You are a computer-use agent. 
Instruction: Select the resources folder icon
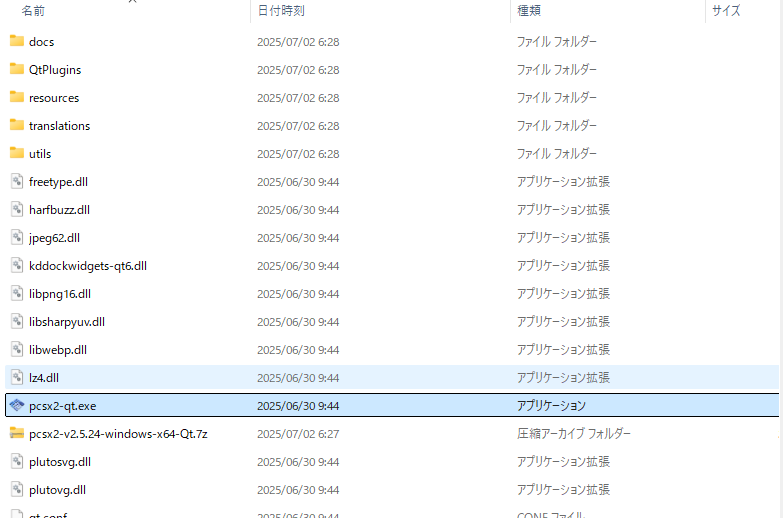(x=17, y=97)
